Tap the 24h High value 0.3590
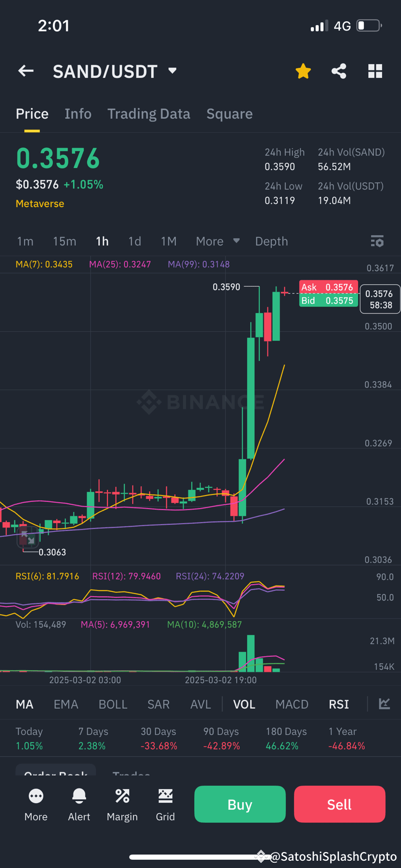The image size is (401, 868). click(x=280, y=167)
